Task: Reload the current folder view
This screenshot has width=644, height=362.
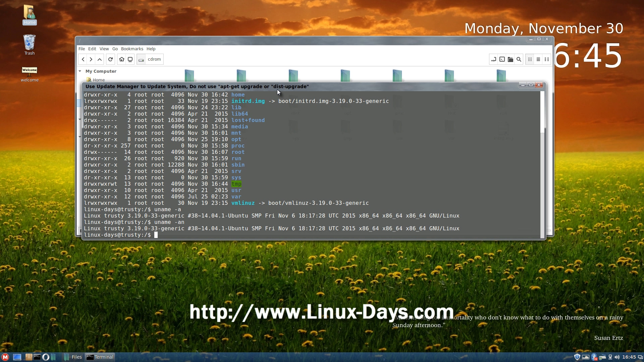Action: (x=110, y=59)
